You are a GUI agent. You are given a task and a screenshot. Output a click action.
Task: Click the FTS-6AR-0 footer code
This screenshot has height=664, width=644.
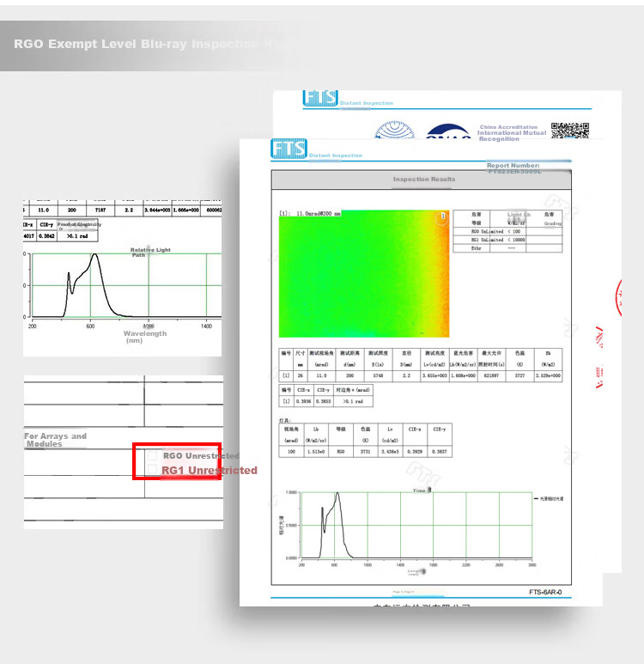click(545, 592)
